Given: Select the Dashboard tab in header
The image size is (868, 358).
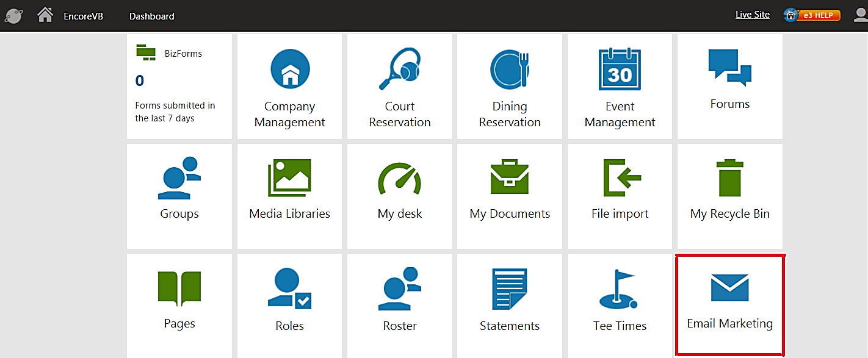Looking at the screenshot, I should pos(151,16).
